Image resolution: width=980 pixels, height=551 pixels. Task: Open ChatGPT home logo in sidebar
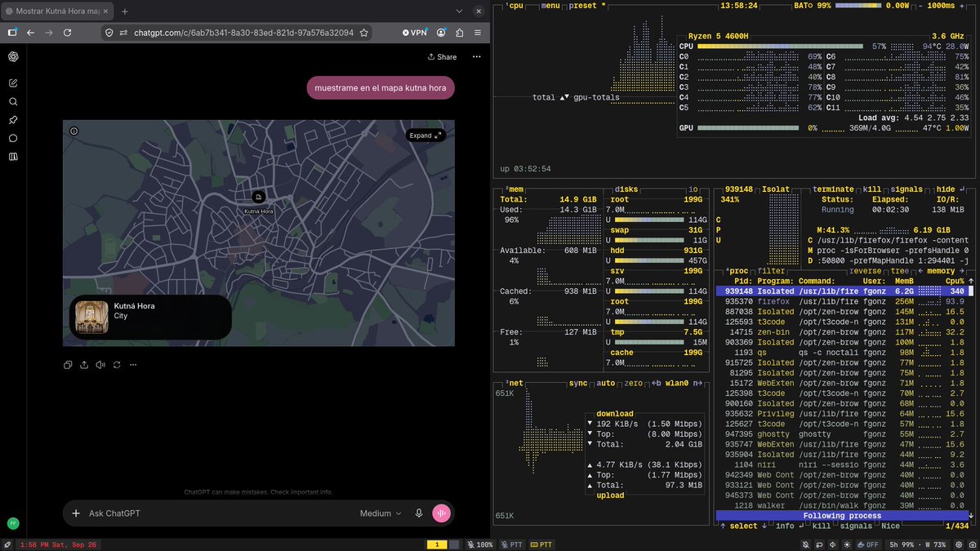pyautogui.click(x=13, y=56)
